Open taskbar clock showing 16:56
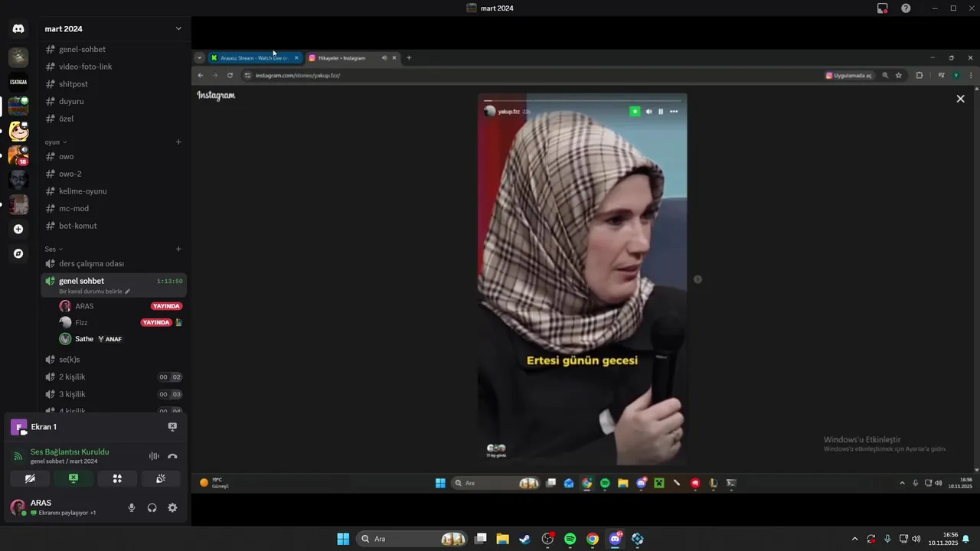 point(943,539)
